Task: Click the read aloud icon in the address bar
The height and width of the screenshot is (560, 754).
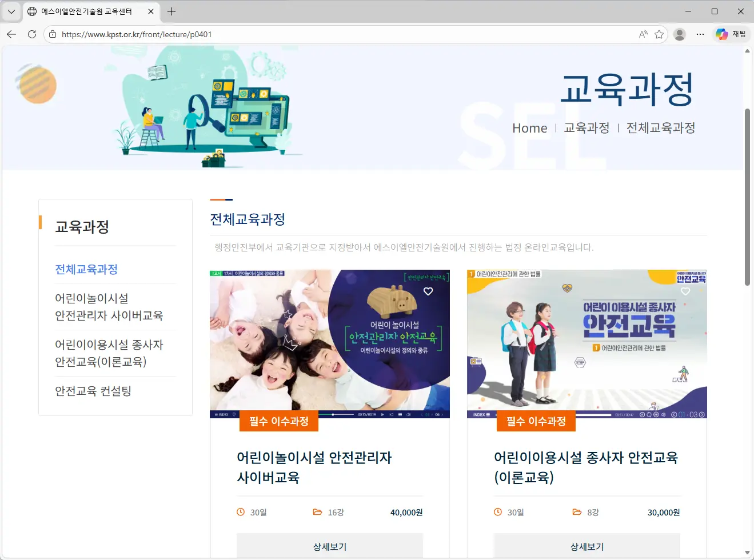Action: [643, 34]
